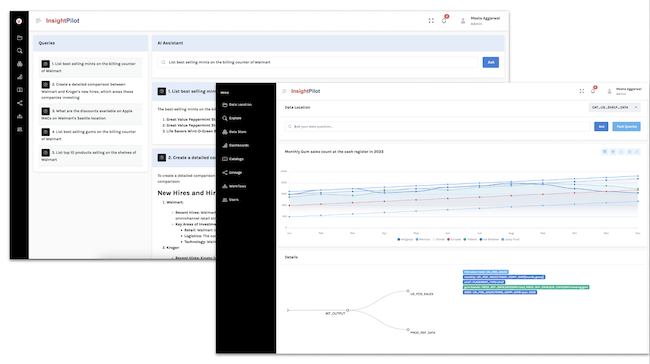Toggle the Eclipse series in chart legend
The width and height of the screenshot is (650, 364).
pos(454,239)
